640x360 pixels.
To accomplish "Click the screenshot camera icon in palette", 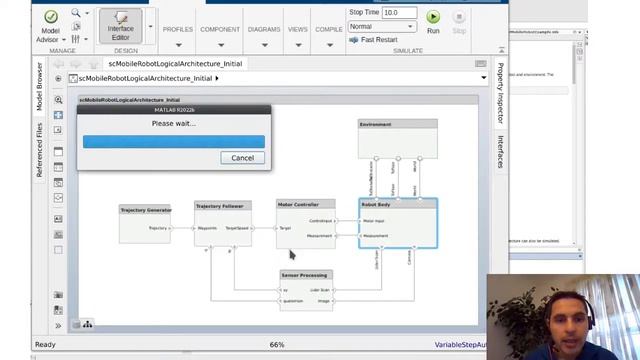I will (58, 295).
